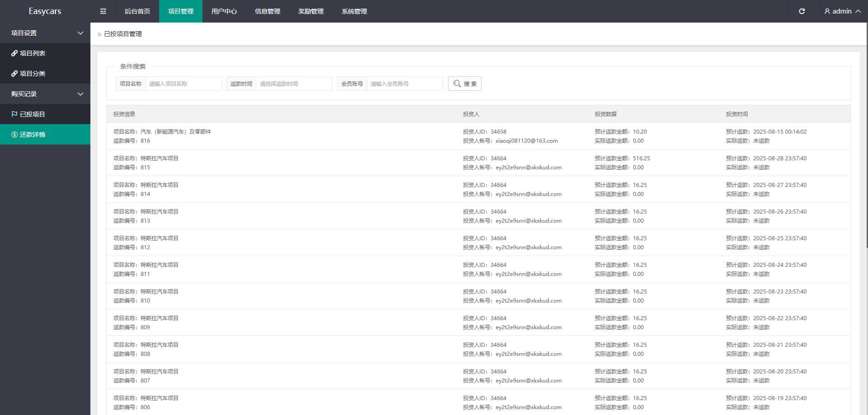Focus the 项目名称 search input field
The width and height of the screenshot is (868, 415).
183,84
